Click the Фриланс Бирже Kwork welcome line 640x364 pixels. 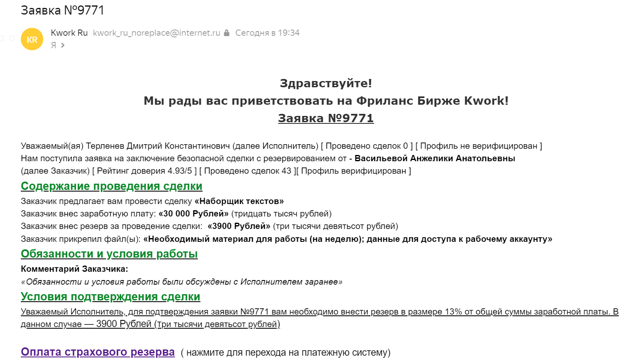[326, 101]
